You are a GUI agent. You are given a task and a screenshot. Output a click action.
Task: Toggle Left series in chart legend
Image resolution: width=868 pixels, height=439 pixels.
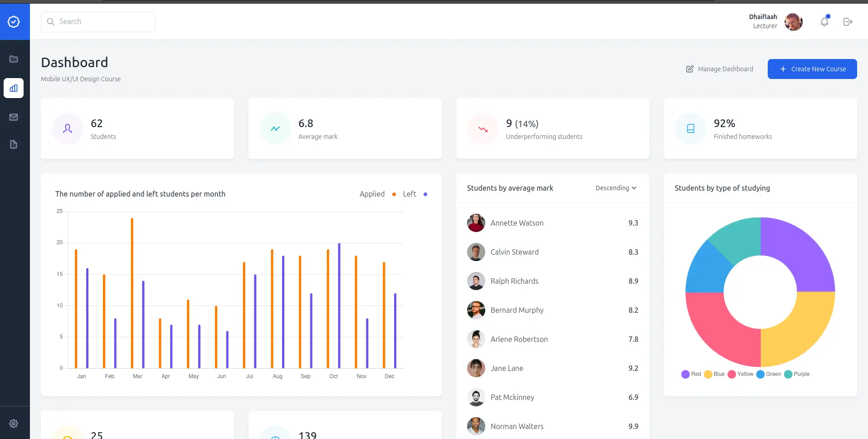(415, 194)
